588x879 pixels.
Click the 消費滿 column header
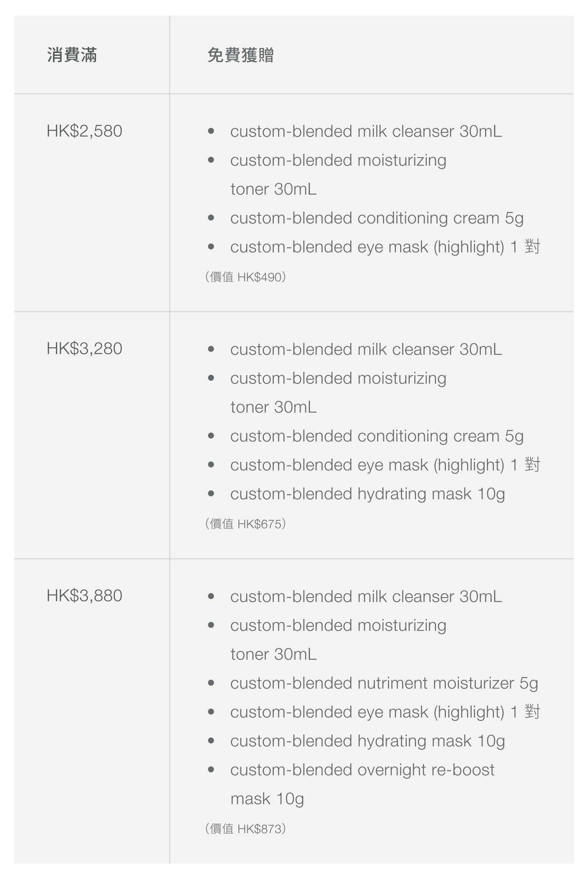(72, 55)
